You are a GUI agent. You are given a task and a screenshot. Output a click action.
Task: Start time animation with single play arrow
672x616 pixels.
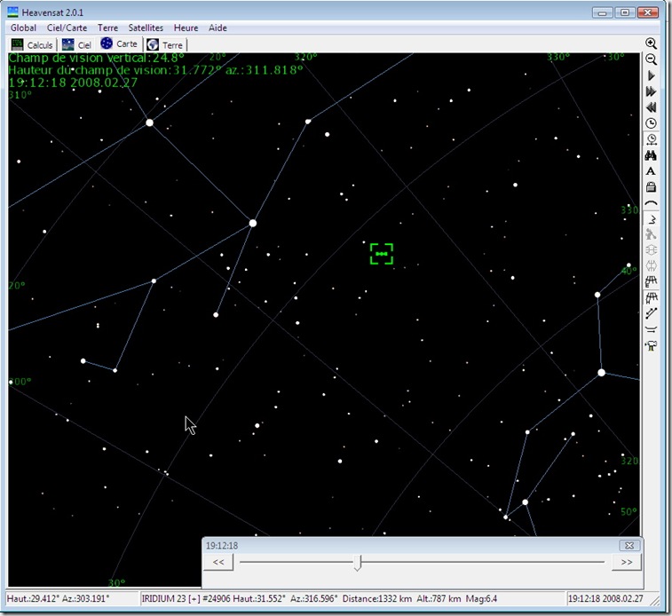651,75
